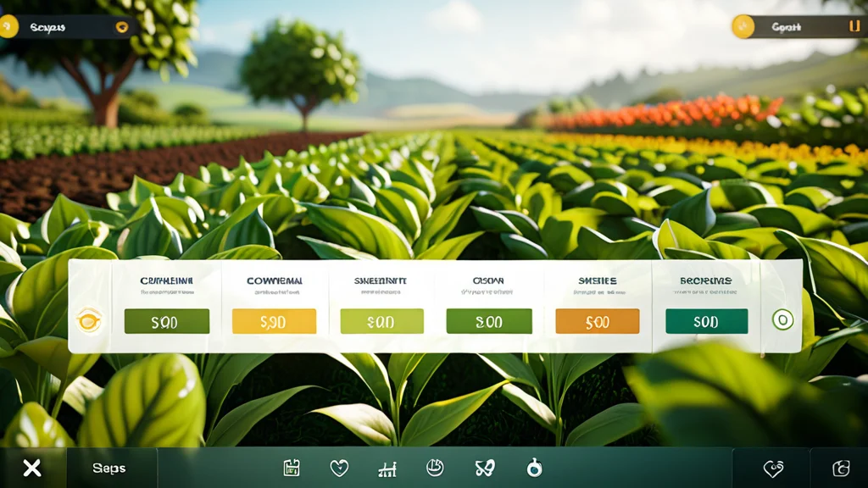Select the pie chart icon in bottom toolbar
This screenshot has height=488, width=868.
pyautogui.click(x=435, y=468)
